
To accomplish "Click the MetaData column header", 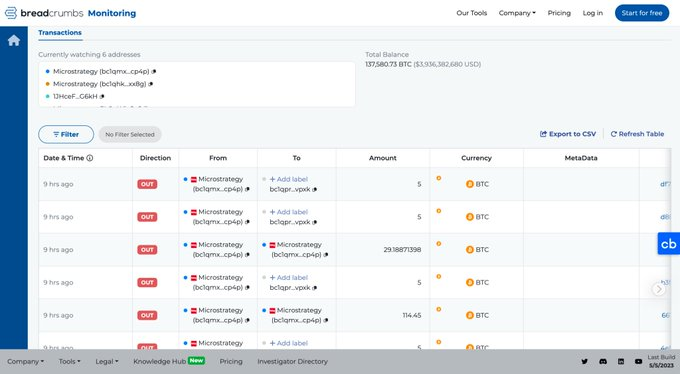I will [581, 158].
